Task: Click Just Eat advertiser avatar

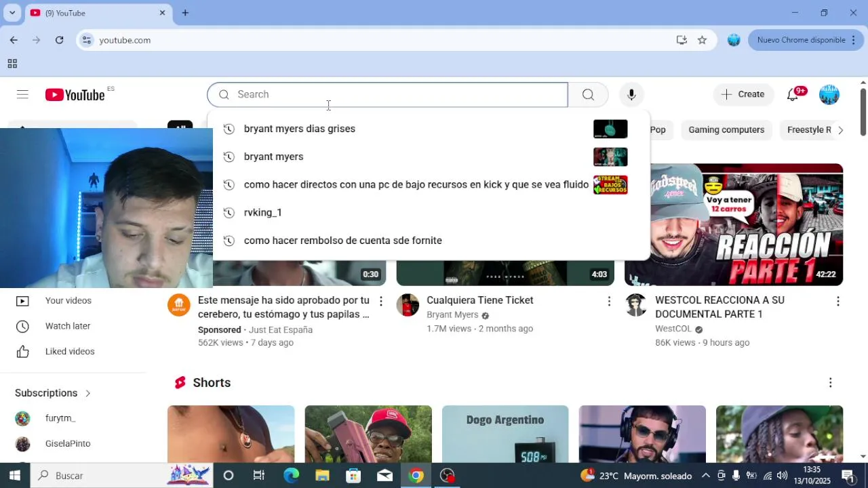Action: (179, 305)
